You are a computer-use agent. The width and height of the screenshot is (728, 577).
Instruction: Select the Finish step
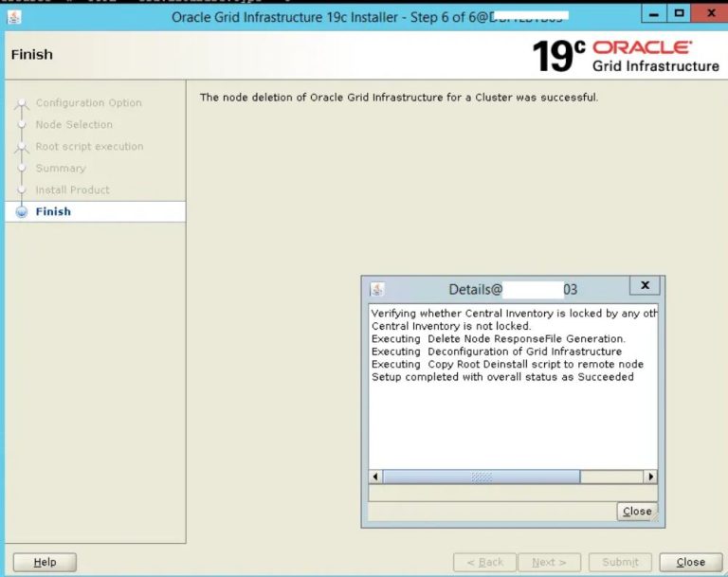pos(95,211)
